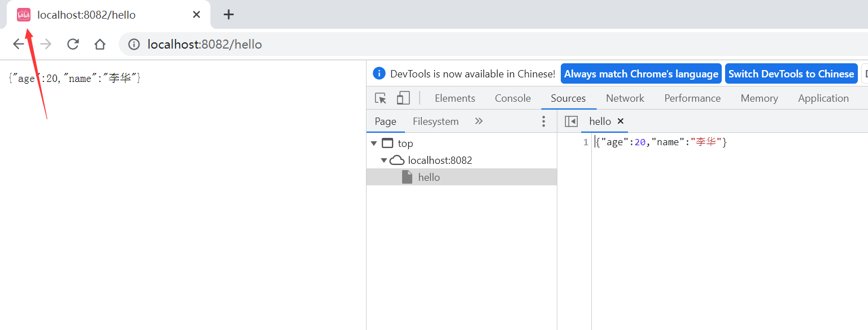Show more navigator tabs with double chevron

click(x=479, y=121)
